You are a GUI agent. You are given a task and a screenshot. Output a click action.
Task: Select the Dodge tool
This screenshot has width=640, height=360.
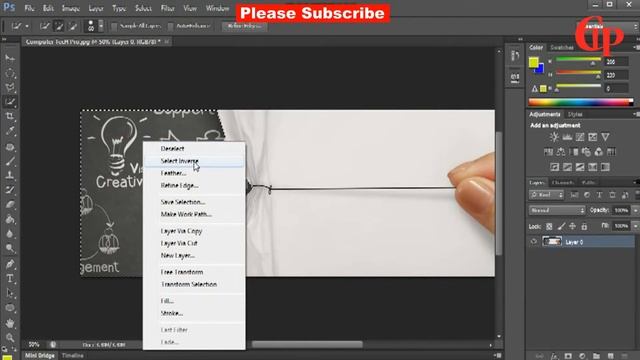click(10, 248)
